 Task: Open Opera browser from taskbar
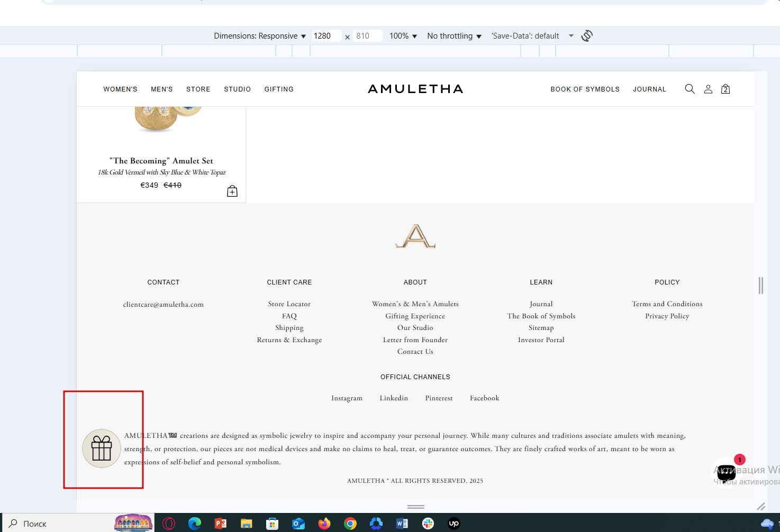coord(169,524)
